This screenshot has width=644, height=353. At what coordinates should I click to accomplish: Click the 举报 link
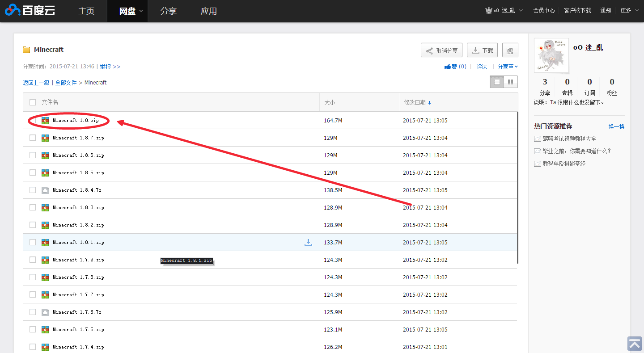[110, 67]
